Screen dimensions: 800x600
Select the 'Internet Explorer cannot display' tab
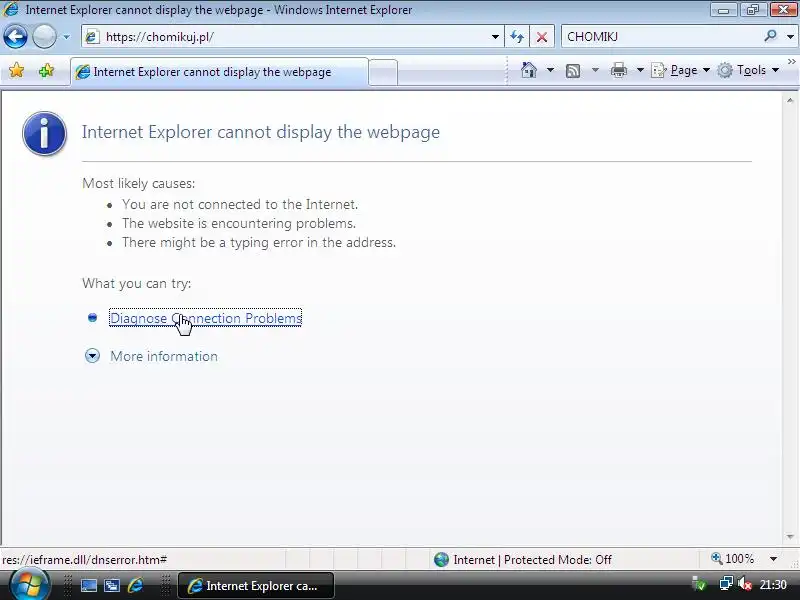click(219, 72)
